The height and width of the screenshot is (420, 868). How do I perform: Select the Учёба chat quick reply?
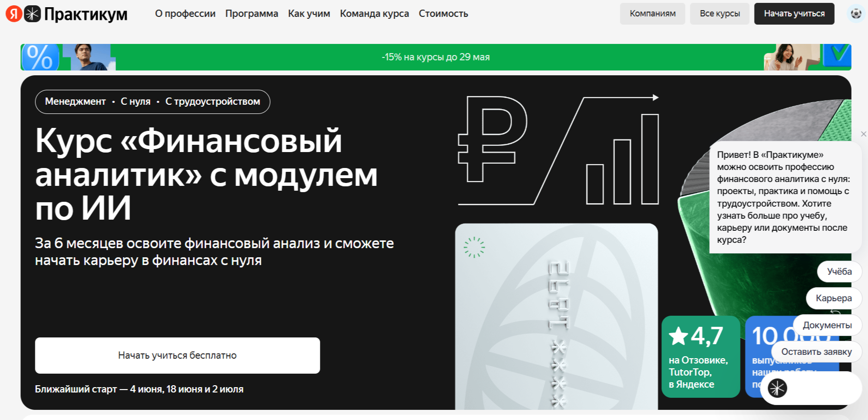pos(839,271)
